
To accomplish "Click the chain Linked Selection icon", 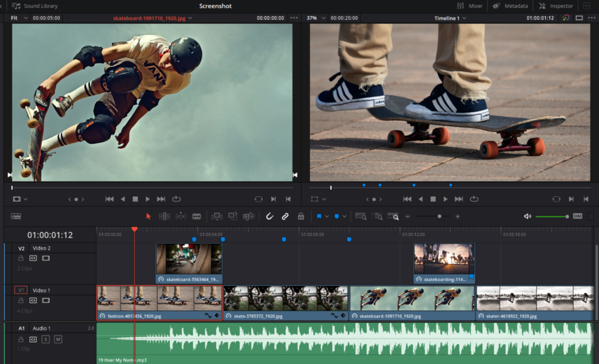I will point(285,216).
